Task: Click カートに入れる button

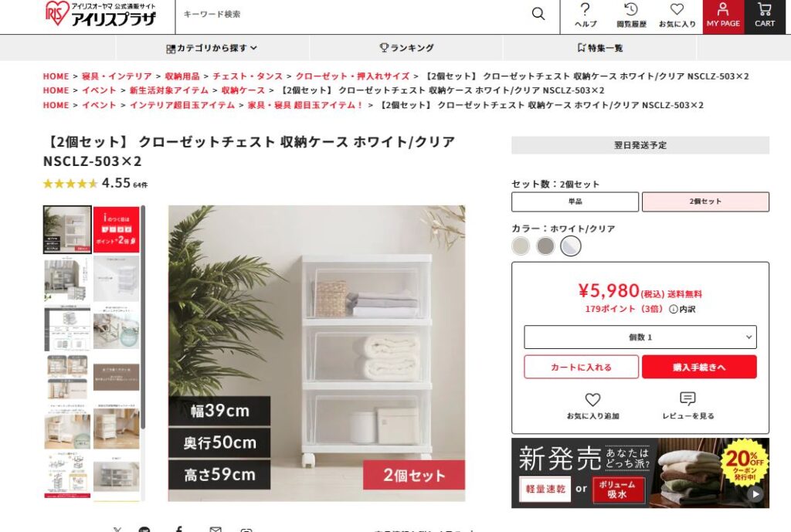Action: [x=581, y=367]
